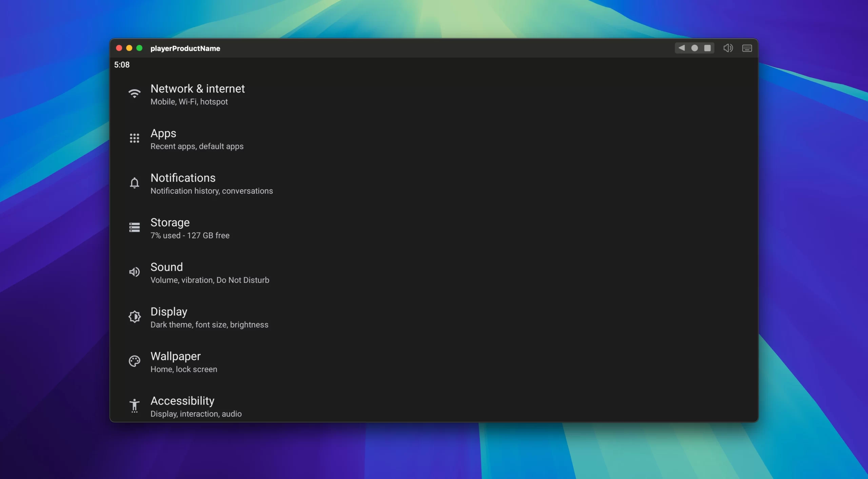Click the Wallpaper palette icon

point(134,361)
